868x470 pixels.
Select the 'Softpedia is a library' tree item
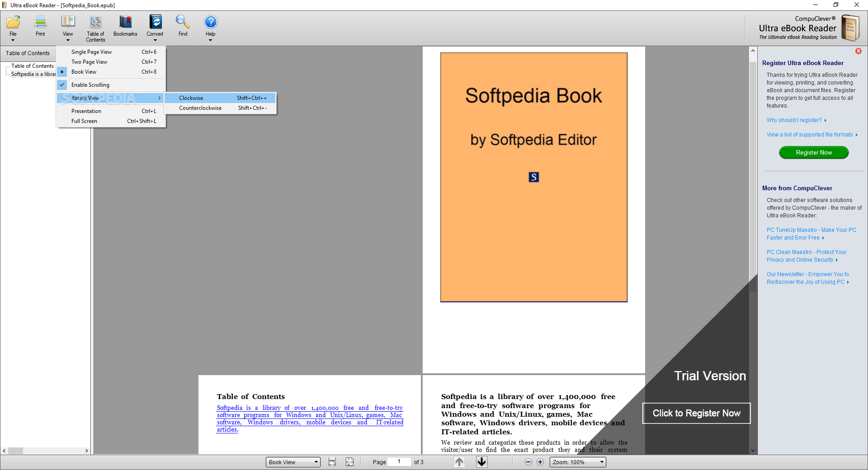coord(33,74)
